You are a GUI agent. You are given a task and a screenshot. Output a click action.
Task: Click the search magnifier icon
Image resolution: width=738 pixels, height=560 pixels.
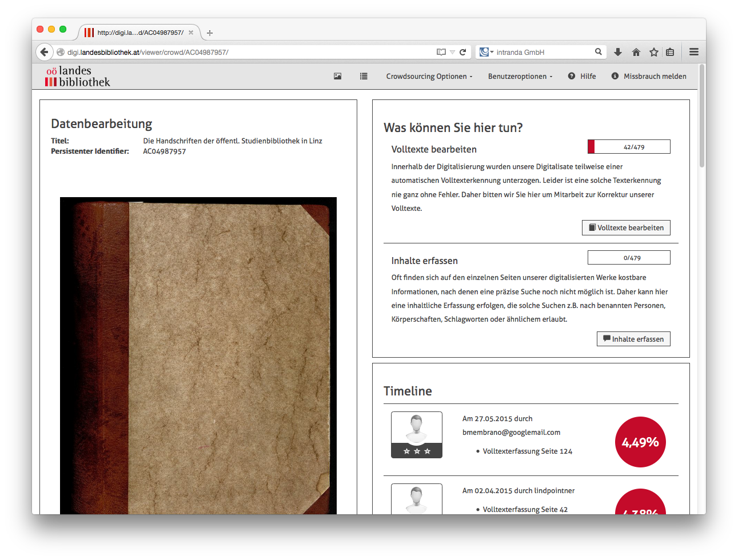(599, 51)
